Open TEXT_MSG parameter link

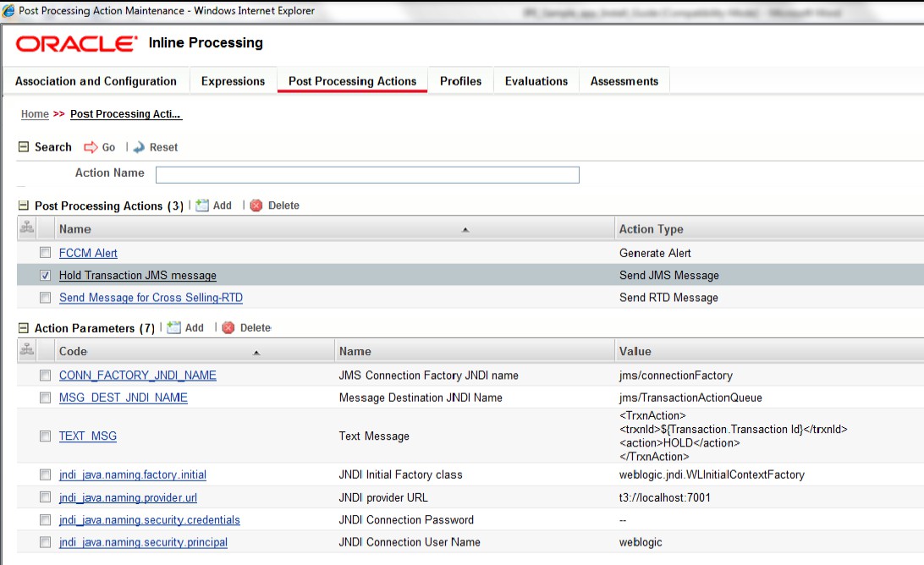point(88,436)
